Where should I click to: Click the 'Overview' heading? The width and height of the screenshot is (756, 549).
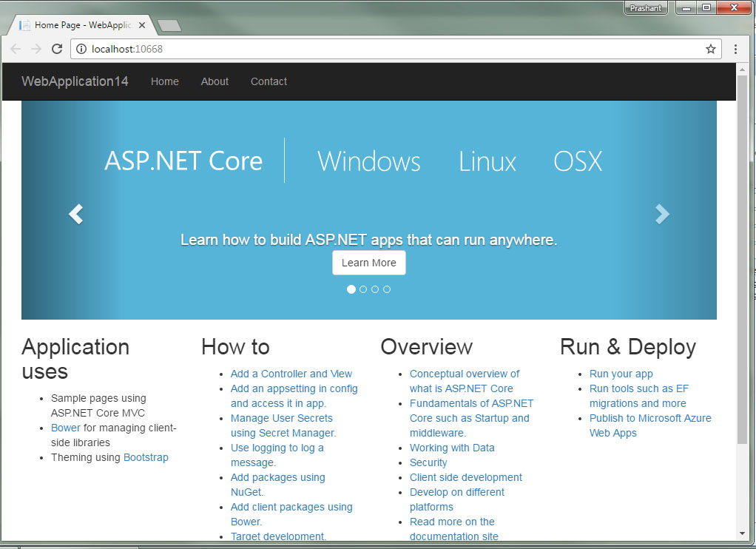tap(427, 347)
